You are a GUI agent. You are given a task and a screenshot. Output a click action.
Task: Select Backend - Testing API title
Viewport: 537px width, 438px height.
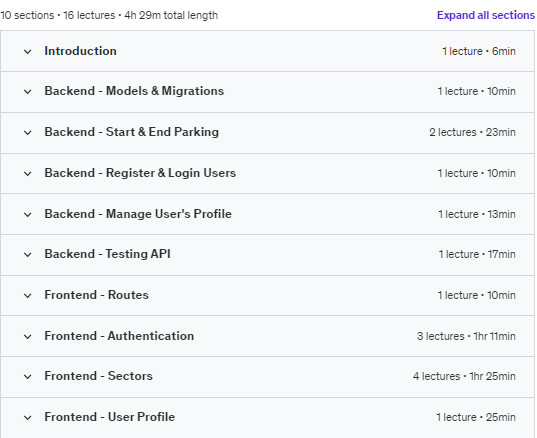pos(108,254)
